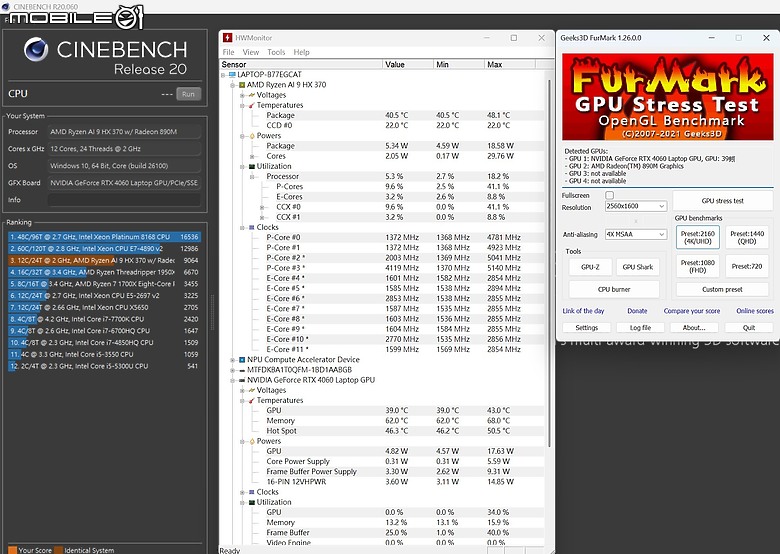Expand the Cores power row
Viewport: 780px width, 554px height.
[x=252, y=156]
